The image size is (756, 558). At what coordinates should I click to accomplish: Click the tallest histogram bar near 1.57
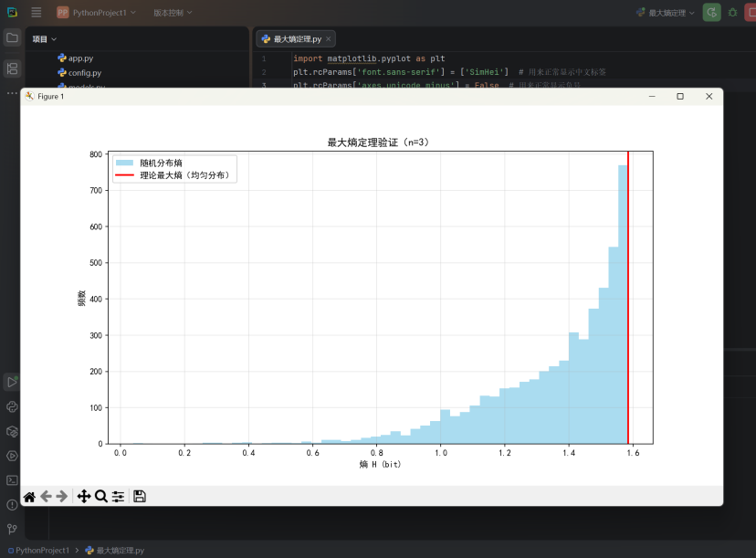tap(623, 304)
